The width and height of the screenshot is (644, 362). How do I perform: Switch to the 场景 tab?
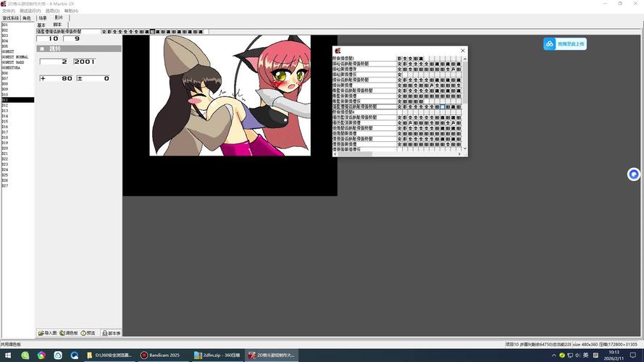pos(43,18)
